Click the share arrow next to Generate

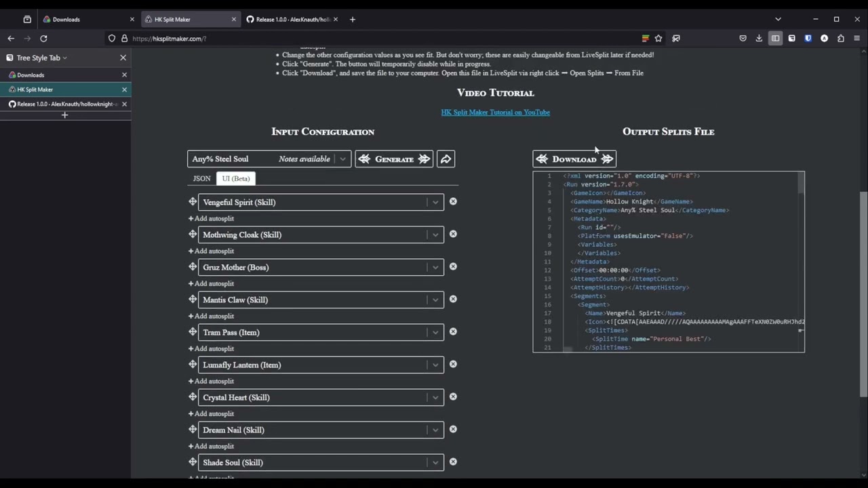446,159
